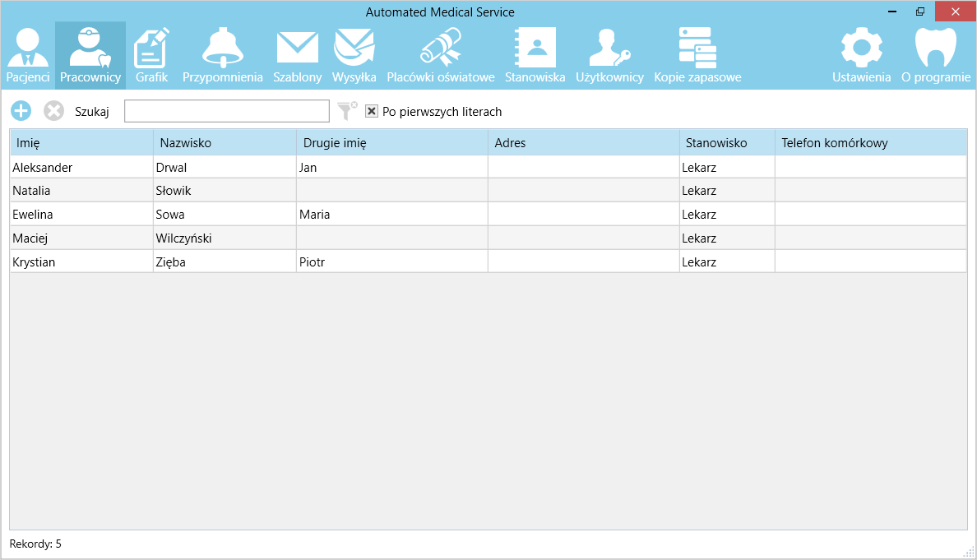This screenshot has width=977, height=560.
Task: Clear the search filter funnel icon
Action: tap(347, 111)
